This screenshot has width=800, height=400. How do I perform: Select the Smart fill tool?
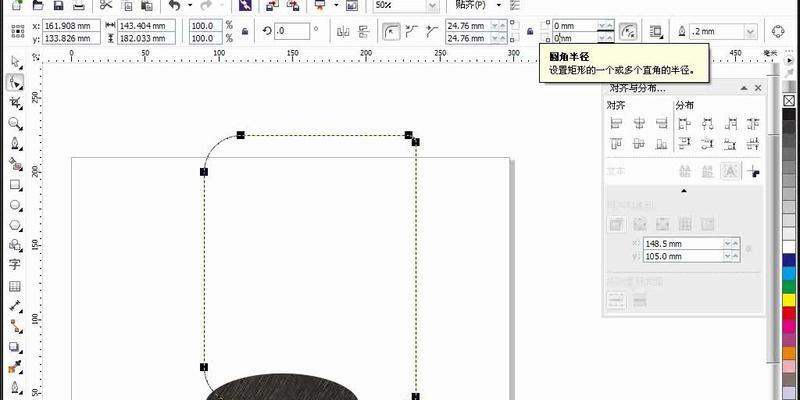coord(15,164)
